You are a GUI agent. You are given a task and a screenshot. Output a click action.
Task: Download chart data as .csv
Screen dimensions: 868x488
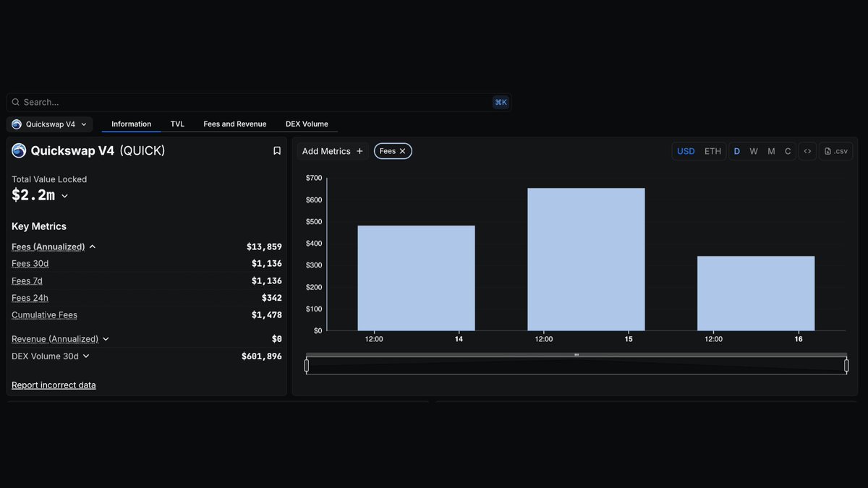[x=835, y=151]
